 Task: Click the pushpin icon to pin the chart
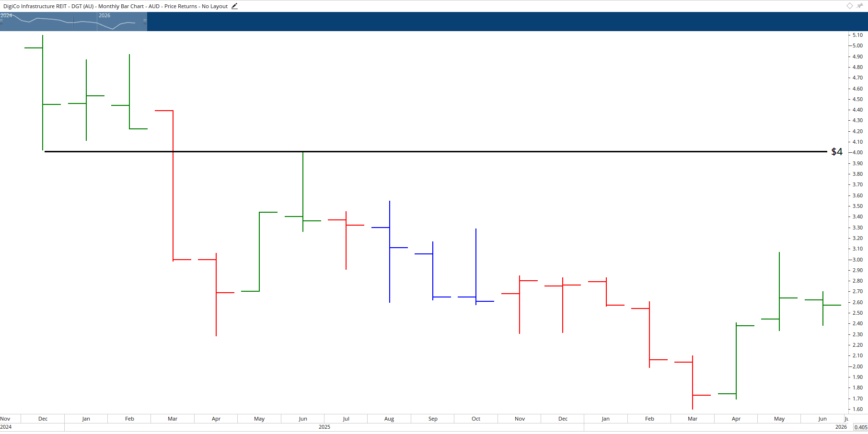(860, 6)
